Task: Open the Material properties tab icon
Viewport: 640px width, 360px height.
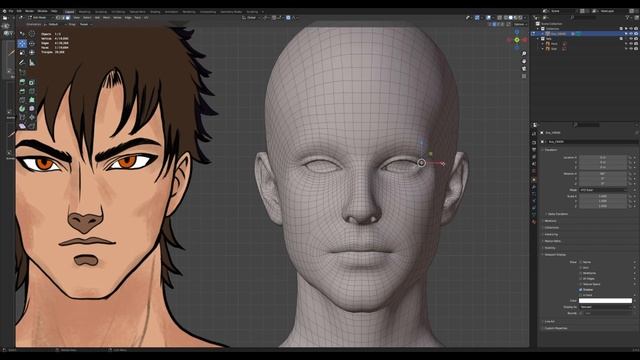Action: click(534, 222)
